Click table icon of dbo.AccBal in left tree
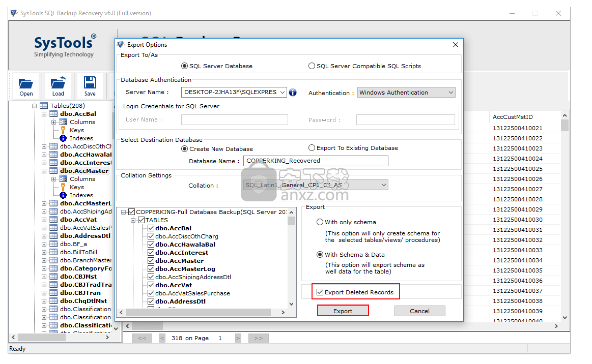 (53, 114)
